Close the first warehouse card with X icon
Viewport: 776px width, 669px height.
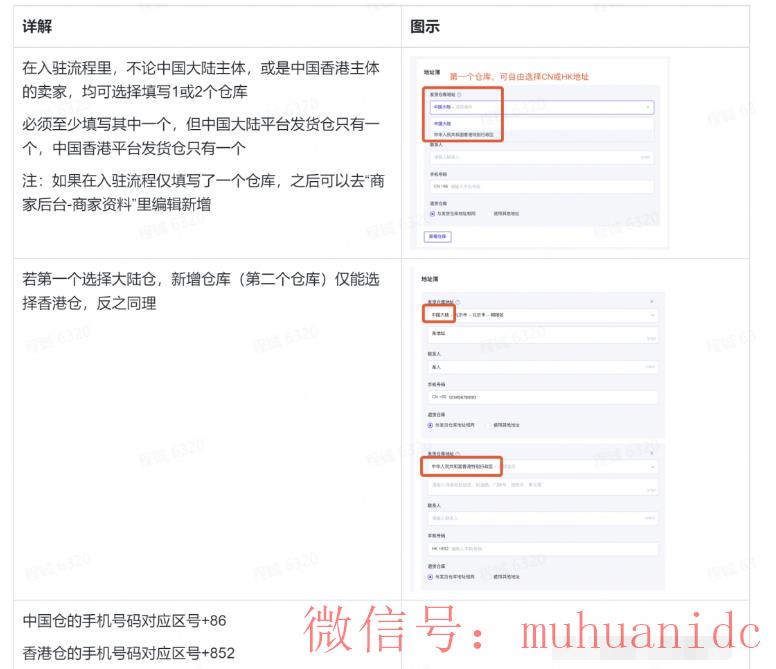[x=651, y=300]
